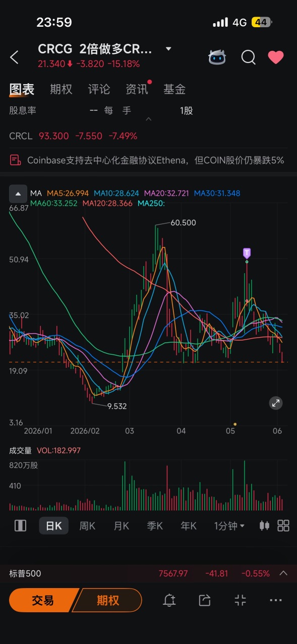Viewport: 297px width, 644px height.
Task: Select the MA60:33.252 indicator label
Action: point(54,203)
